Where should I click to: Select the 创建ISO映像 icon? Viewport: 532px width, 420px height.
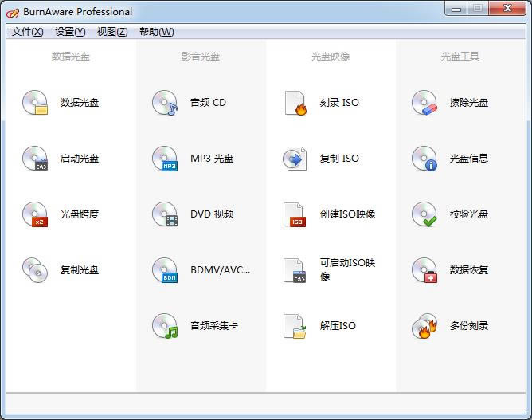(x=295, y=214)
